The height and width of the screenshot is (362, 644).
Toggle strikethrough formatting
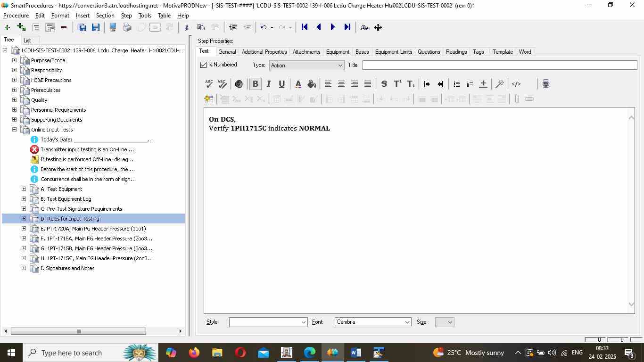(384, 84)
